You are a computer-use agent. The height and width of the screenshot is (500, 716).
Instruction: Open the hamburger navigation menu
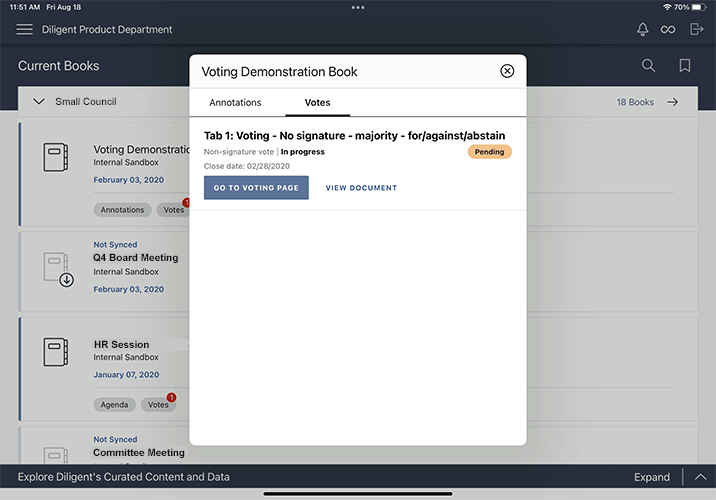tap(25, 30)
